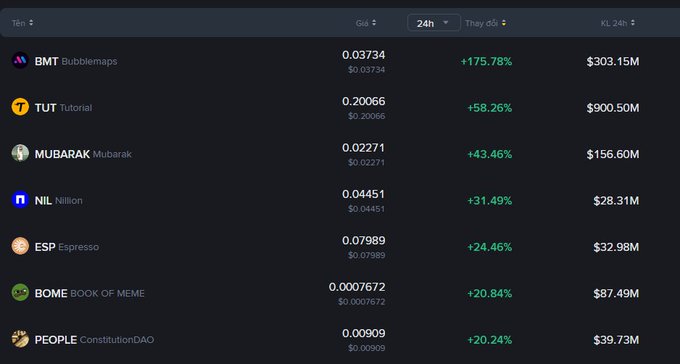Sort the list by the Giá column
This screenshot has height=364, width=680.
pos(366,23)
